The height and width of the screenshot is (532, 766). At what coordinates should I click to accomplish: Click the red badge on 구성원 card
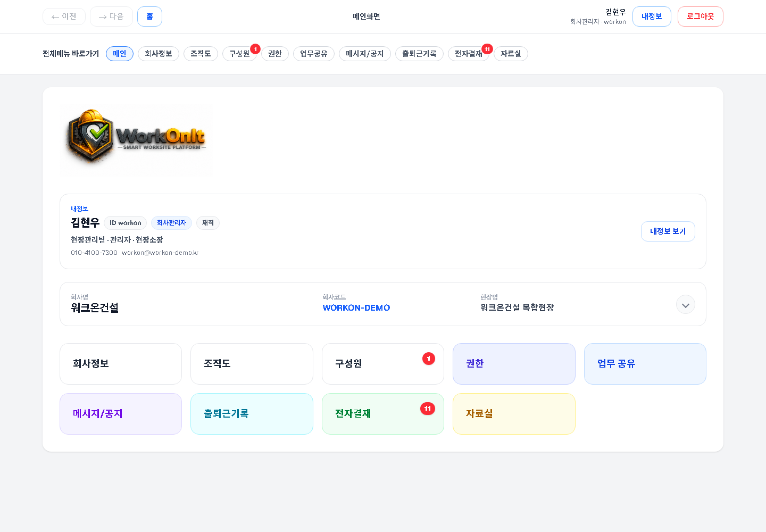click(x=429, y=359)
